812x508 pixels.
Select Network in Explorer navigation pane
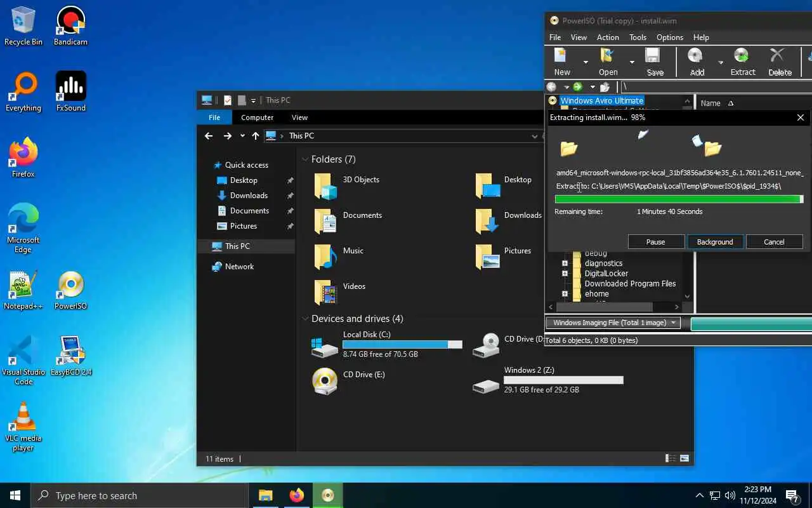click(239, 267)
